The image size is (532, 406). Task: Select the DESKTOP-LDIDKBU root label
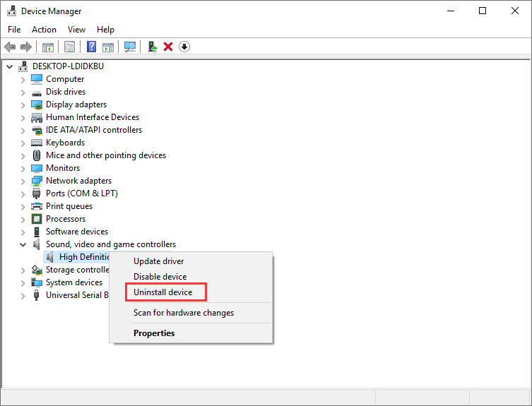[x=69, y=66]
